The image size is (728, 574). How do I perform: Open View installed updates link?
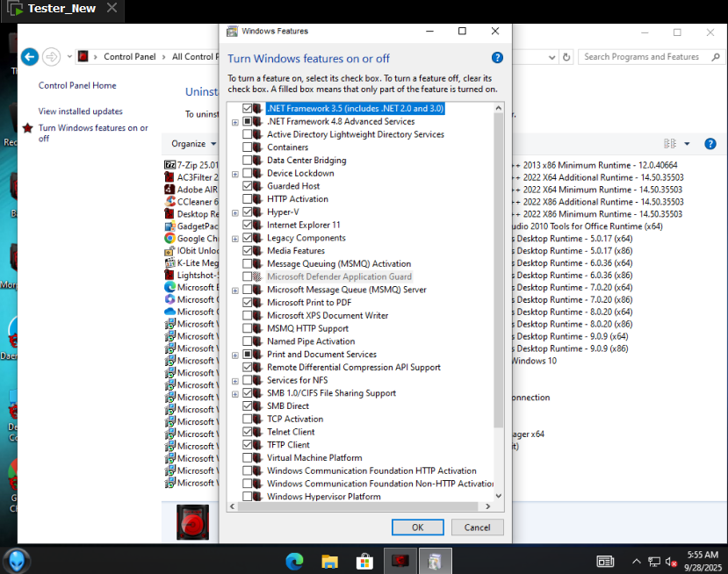[x=80, y=111]
